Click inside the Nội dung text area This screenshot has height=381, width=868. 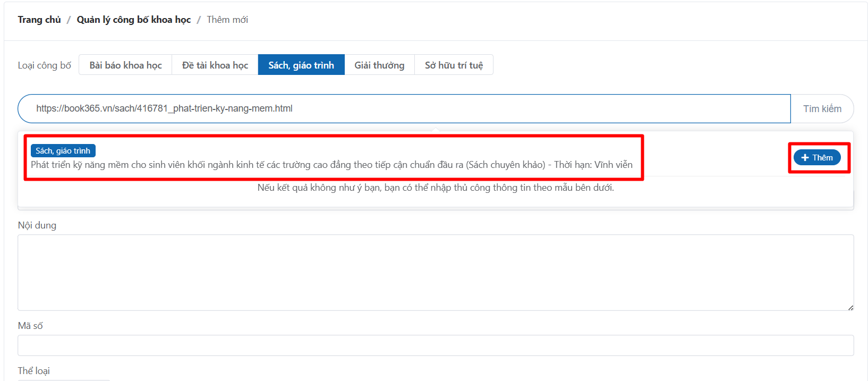point(436,272)
